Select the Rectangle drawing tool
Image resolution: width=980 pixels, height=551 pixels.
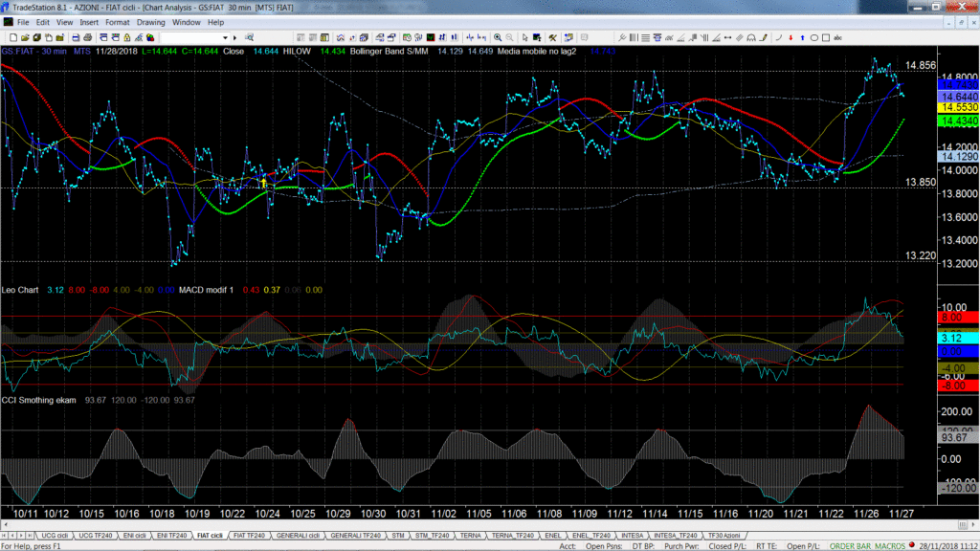pyautogui.click(x=826, y=37)
